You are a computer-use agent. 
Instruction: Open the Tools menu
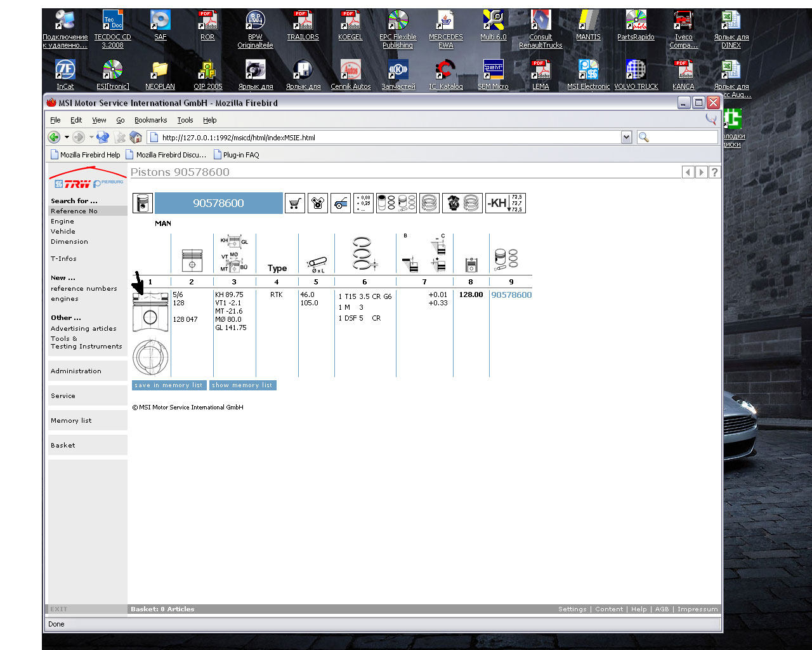[x=185, y=120]
